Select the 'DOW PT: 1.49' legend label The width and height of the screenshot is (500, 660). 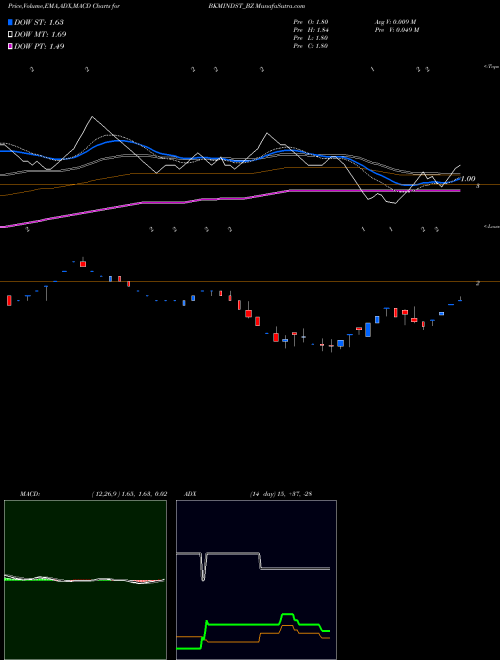point(39,46)
